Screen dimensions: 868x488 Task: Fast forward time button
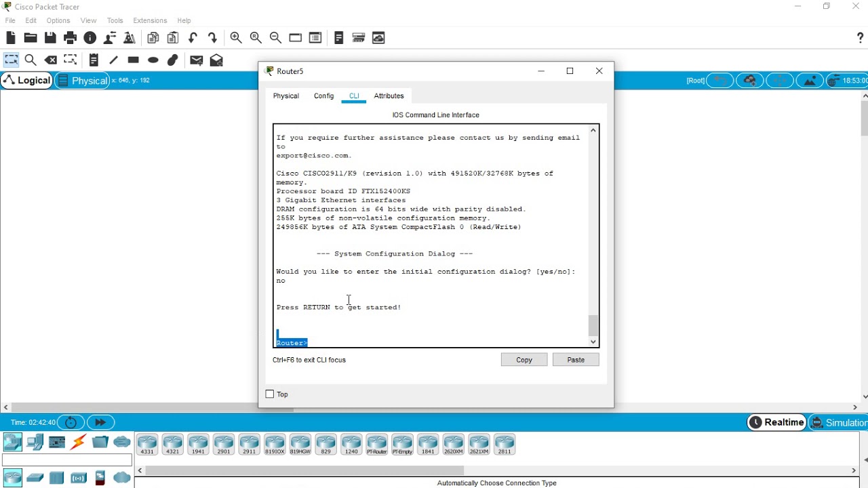pos(100,422)
